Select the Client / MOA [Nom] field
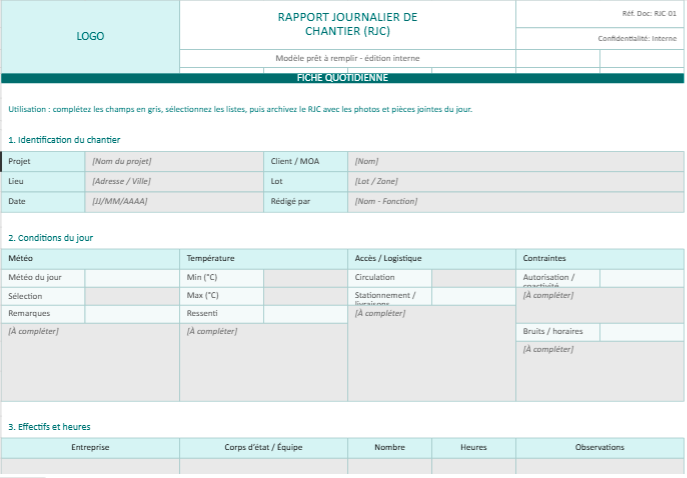This screenshot has width=687, height=478. click(x=515, y=161)
